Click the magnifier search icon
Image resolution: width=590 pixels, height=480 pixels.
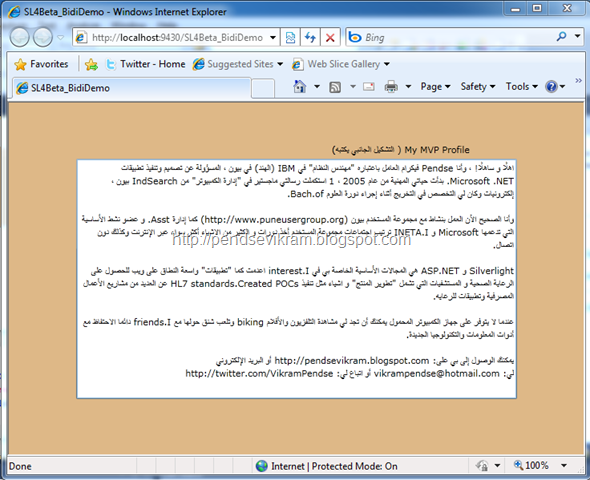tap(561, 36)
